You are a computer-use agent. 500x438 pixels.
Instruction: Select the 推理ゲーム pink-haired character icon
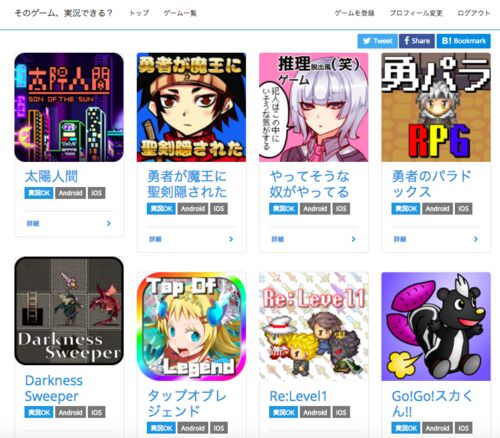[314, 107]
